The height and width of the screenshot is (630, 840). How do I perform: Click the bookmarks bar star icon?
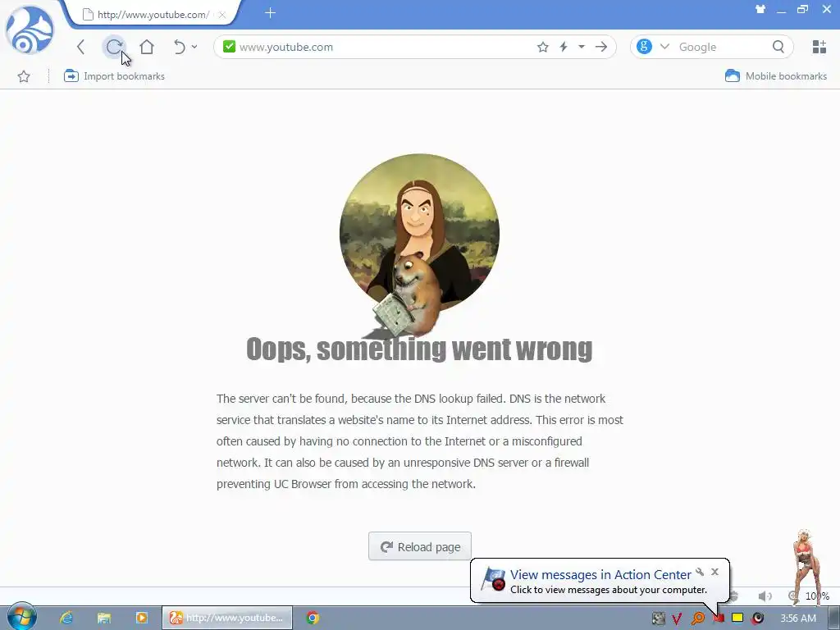[24, 76]
